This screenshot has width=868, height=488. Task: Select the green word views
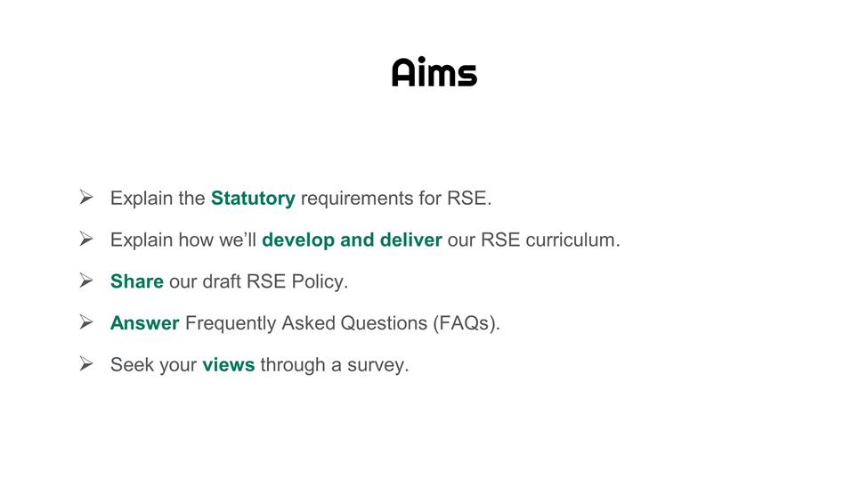pyautogui.click(x=229, y=365)
